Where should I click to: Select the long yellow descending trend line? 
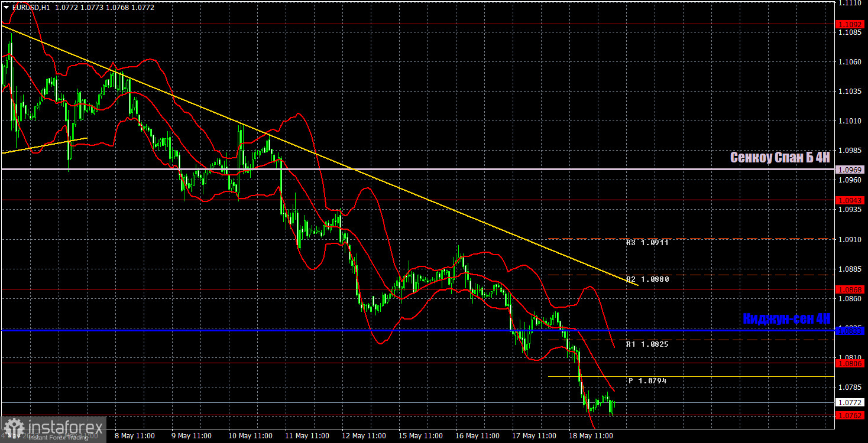[x=319, y=155]
